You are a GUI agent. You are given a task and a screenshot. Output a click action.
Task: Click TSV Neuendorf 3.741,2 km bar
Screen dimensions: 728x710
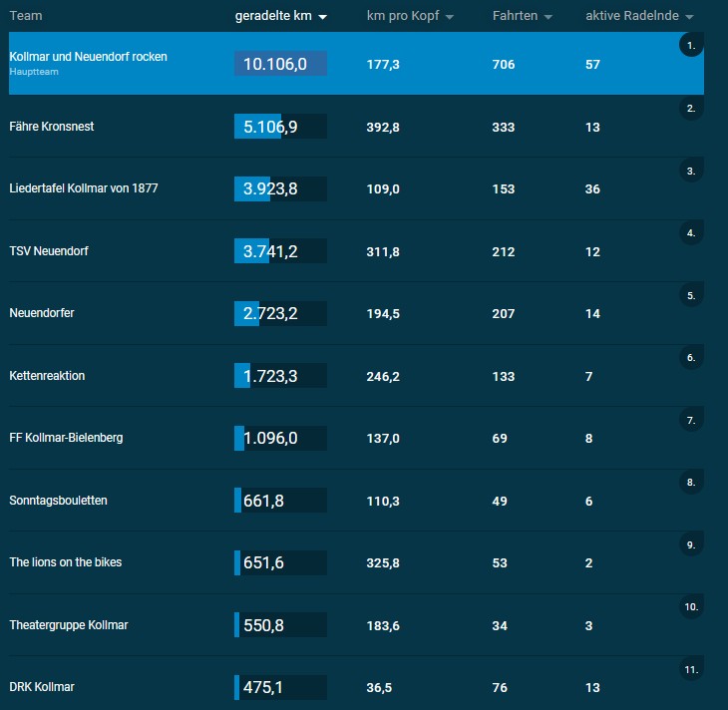coord(280,250)
